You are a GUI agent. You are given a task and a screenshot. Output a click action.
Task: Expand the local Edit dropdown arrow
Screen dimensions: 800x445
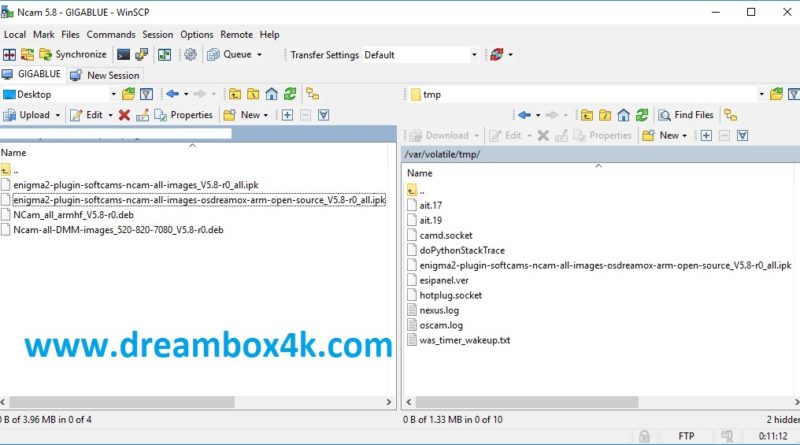point(110,115)
